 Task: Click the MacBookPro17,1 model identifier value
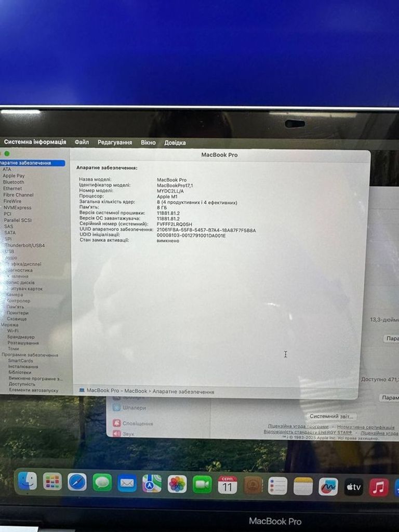[x=175, y=185]
